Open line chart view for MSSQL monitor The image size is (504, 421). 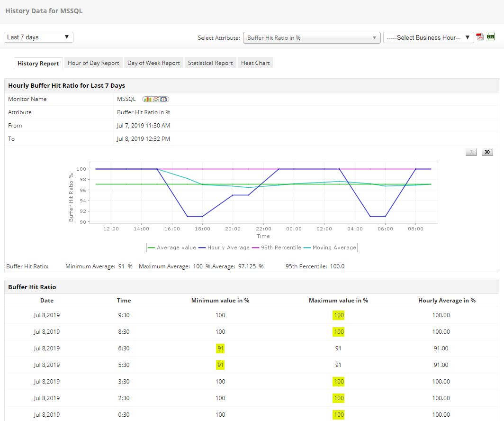[156, 99]
